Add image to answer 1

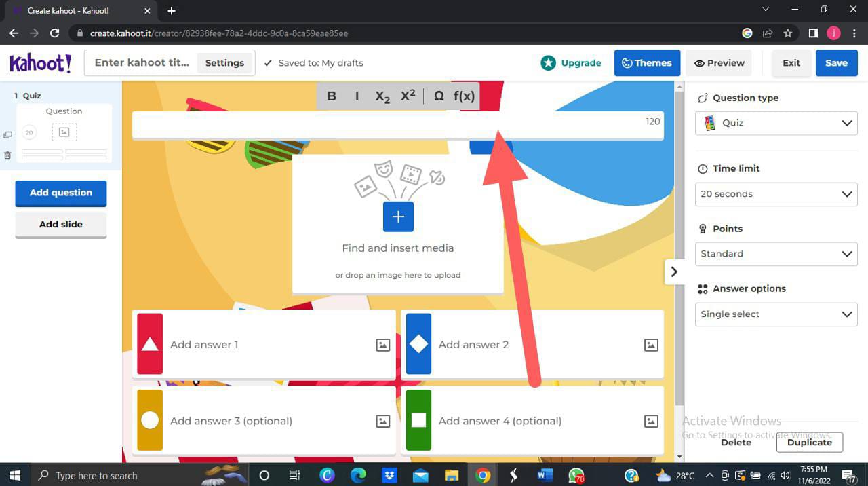(x=383, y=345)
